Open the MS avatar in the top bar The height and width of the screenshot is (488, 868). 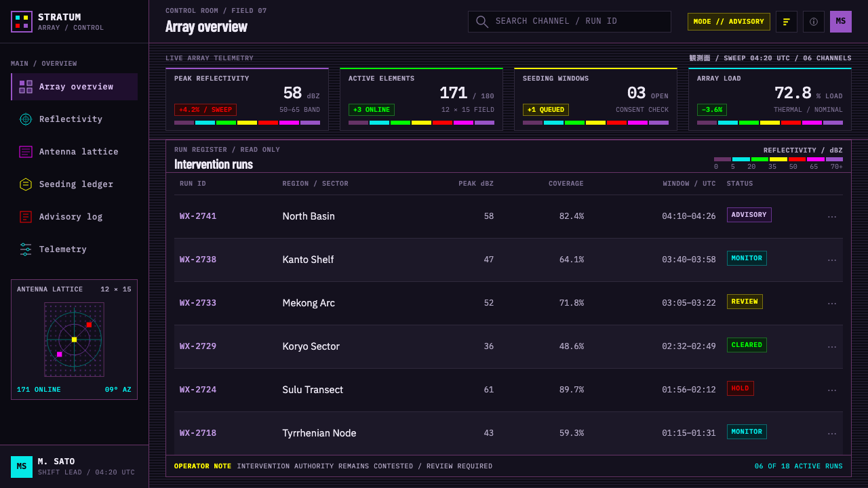coord(841,22)
